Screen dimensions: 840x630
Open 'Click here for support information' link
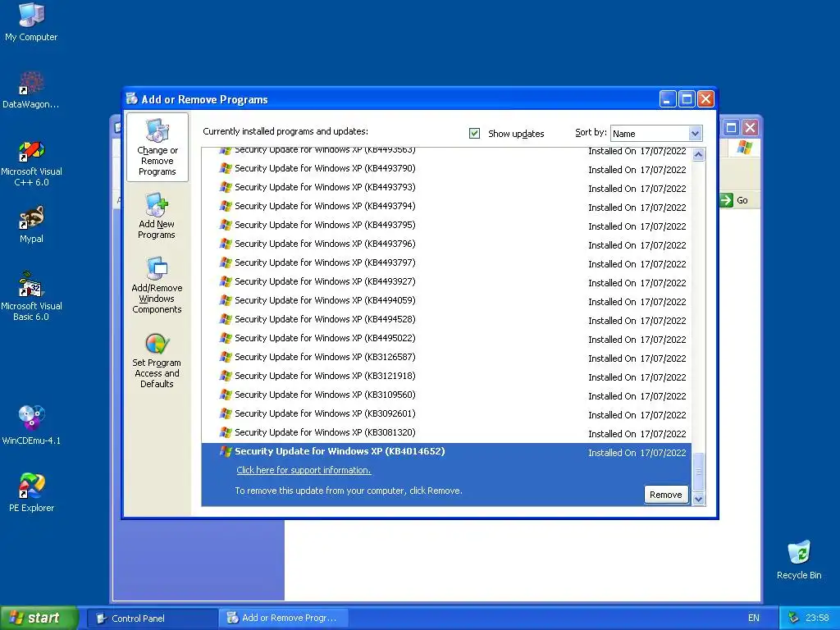pyautogui.click(x=304, y=470)
